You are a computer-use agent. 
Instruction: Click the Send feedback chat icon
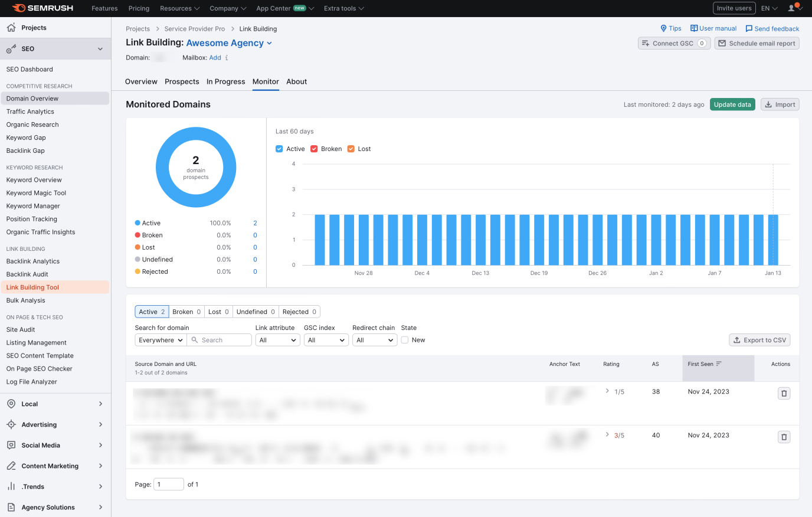(749, 28)
